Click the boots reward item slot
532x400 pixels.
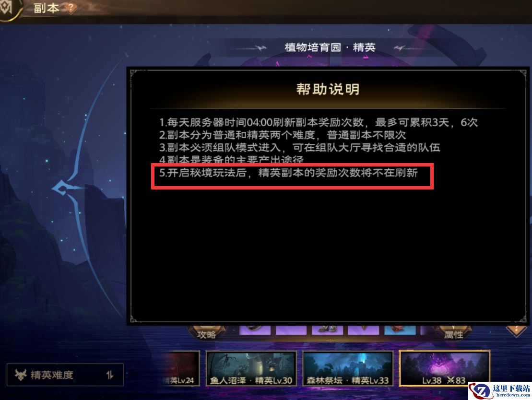click(328, 330)
